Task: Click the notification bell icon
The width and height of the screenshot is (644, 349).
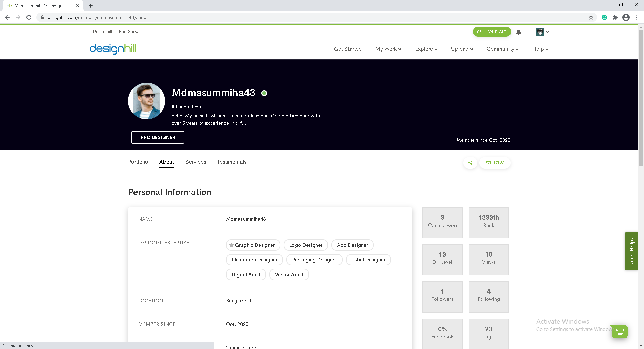Action: point(519,32)
